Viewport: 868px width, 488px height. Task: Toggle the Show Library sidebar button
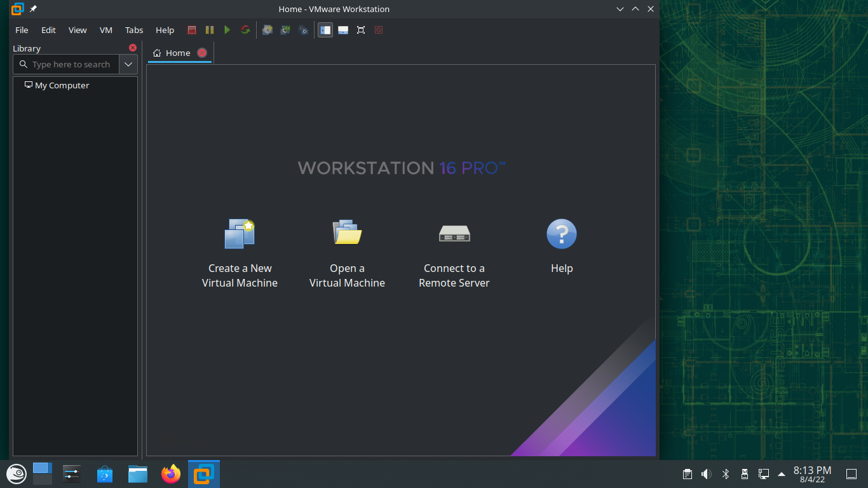[x=325, y=30]
